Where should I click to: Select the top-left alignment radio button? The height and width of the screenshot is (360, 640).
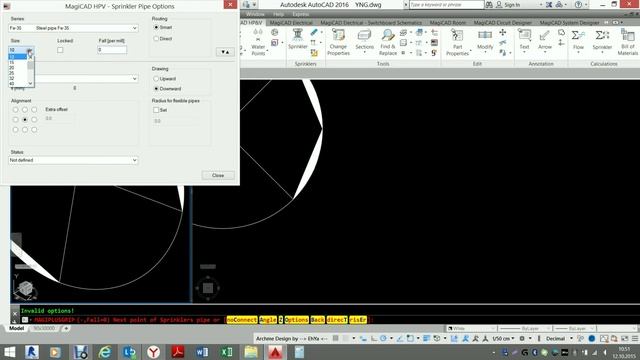pyautogui.click(x=15, y=109)
